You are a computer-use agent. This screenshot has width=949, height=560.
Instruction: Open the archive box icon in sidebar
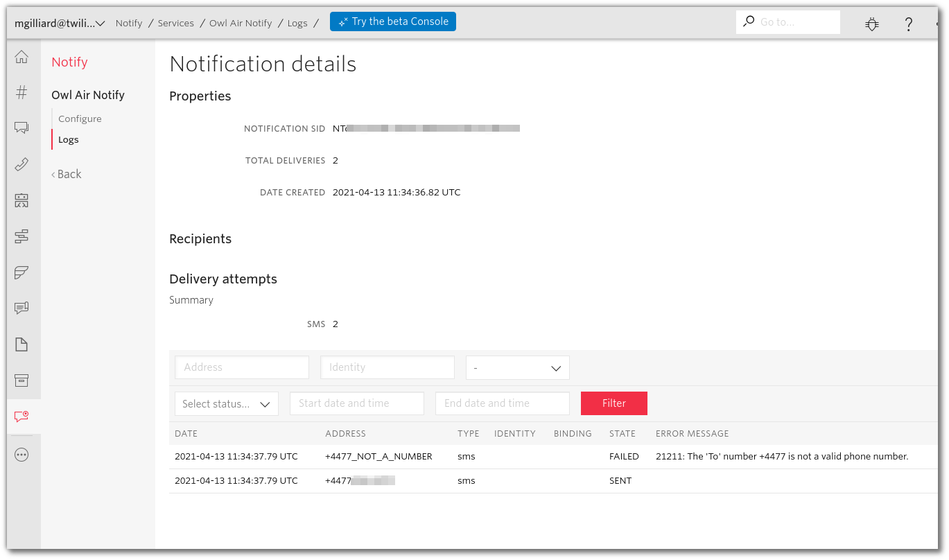tap(21, 380)
